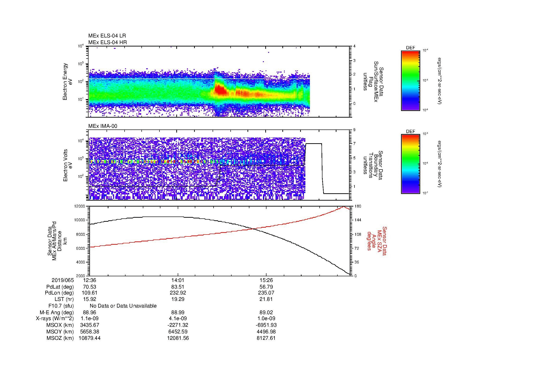
Task: Click the Electron Energy eV axis label
Action: pos(68,82)
